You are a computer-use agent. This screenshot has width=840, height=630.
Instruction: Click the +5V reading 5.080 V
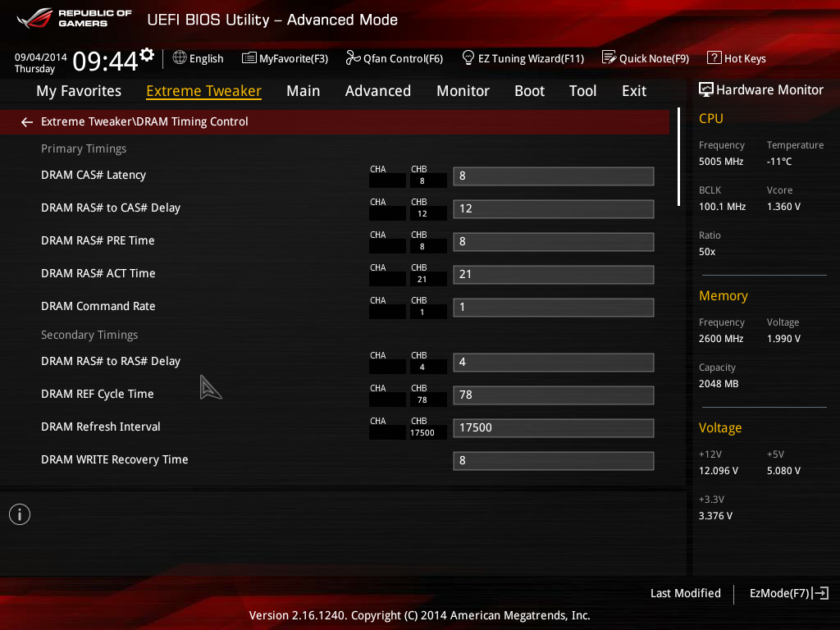coord(783,470)
